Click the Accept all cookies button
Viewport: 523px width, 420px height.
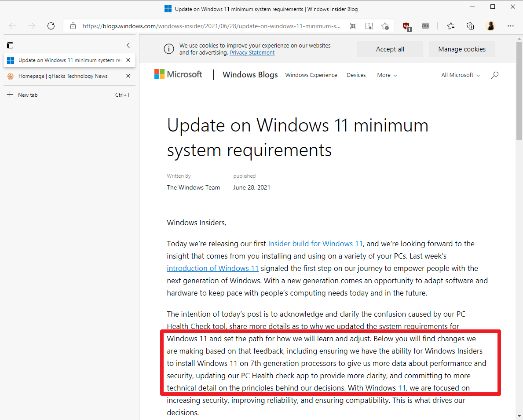390,49
